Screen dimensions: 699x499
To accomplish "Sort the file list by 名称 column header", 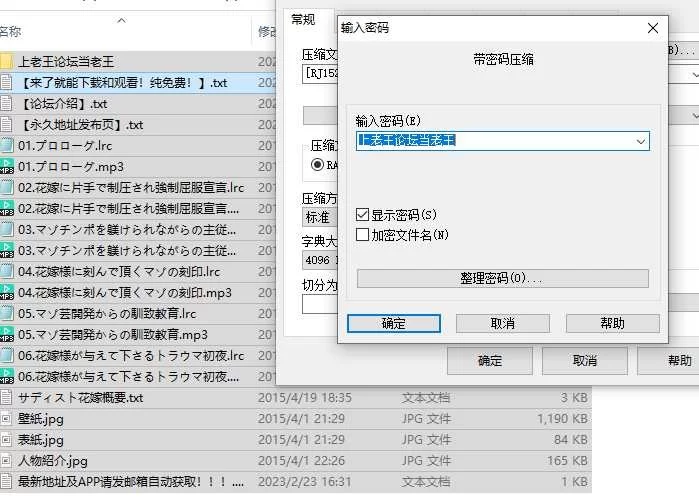I will pyautogui.click(x=11, y=32).
